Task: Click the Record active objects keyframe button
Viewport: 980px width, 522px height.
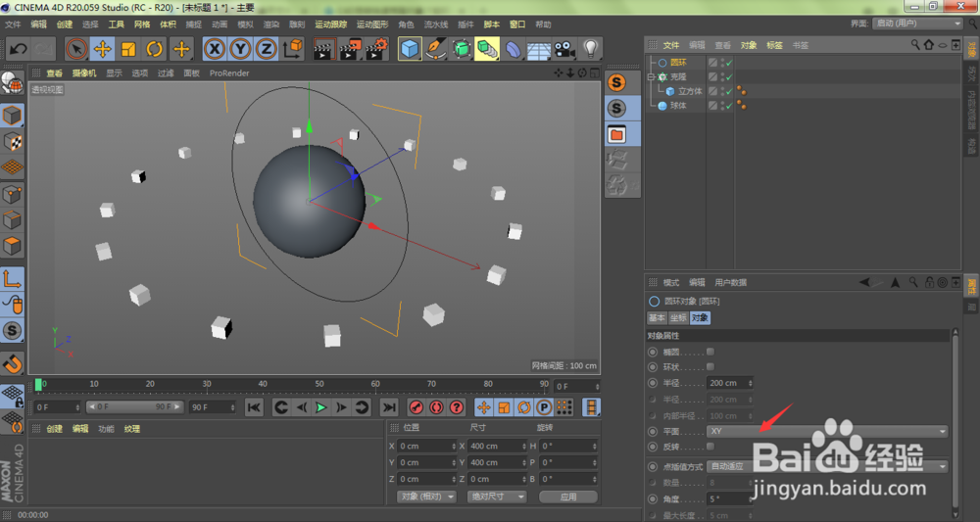Action: click(416, 407)
